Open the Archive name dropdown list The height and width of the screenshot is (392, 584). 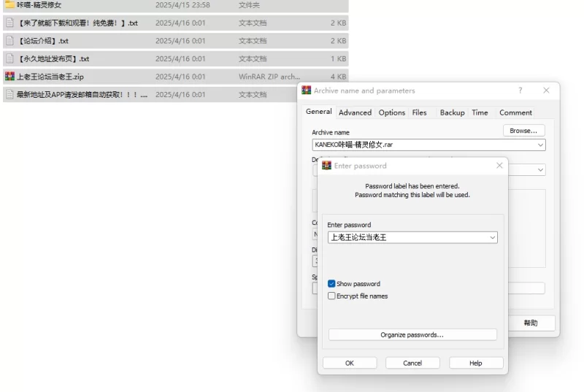[540, 145]
